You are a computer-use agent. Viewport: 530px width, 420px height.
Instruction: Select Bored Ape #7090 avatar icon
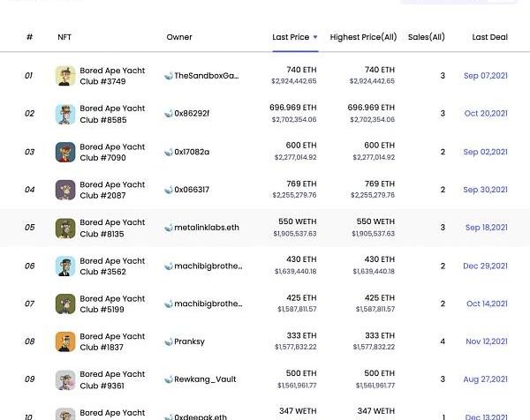point(65,152)
